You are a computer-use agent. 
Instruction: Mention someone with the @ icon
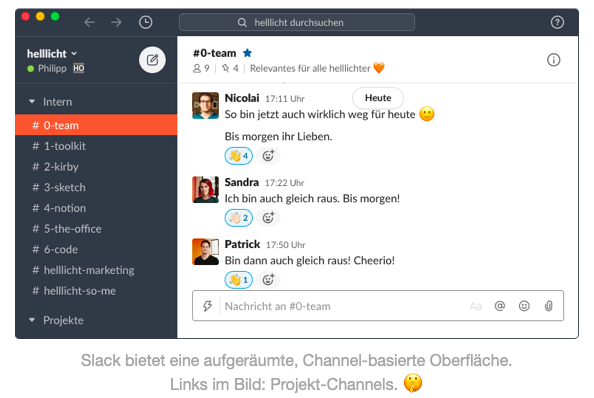(500, 306)
